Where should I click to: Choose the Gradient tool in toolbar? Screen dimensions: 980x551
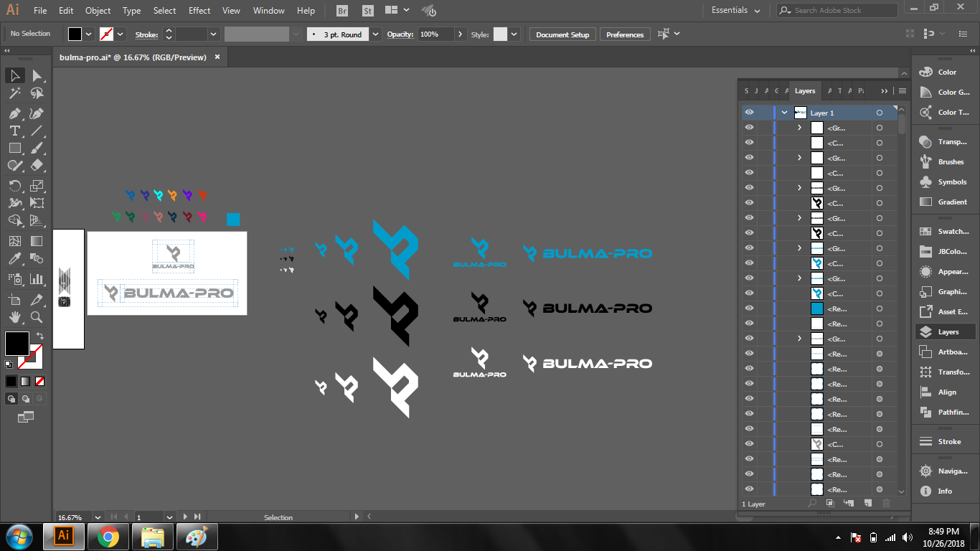[x=37, y=241]
